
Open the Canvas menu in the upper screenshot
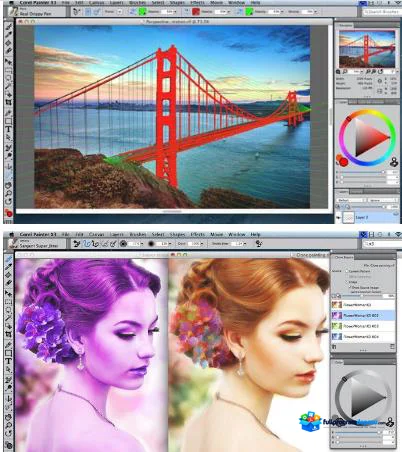tap(97, 3)
